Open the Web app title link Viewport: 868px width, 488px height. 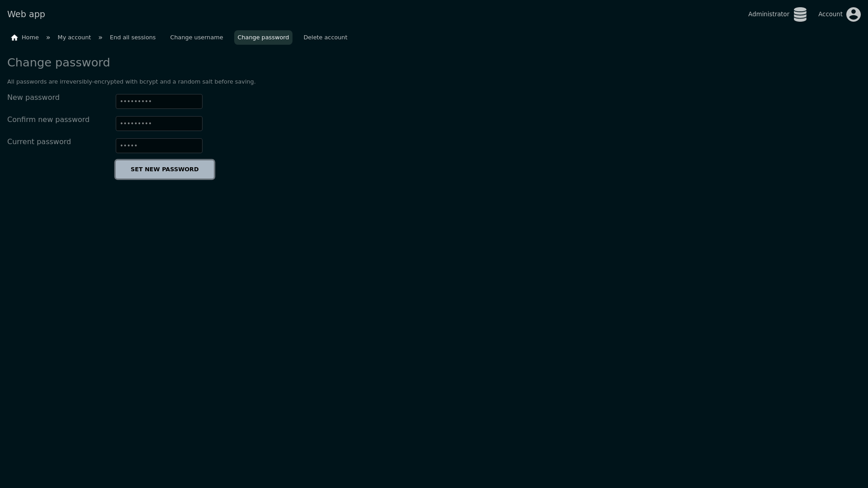click(26, 14)
